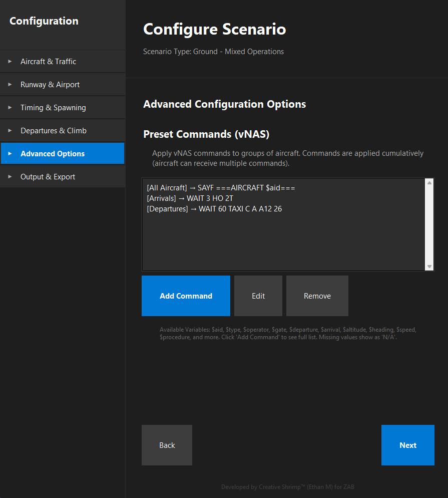
Task: Click the scrollbar down arrow on command list
Action: (429, 266)
